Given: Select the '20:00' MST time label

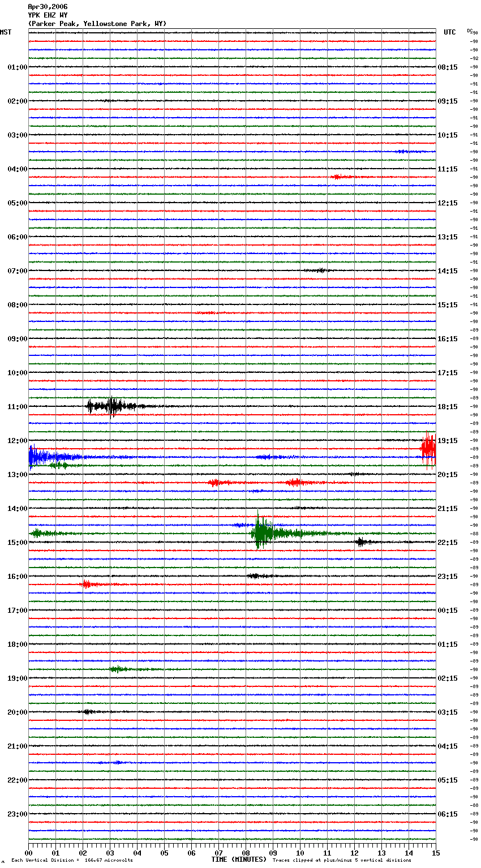Looking at the screenshot, I should (x=17, y=712).
